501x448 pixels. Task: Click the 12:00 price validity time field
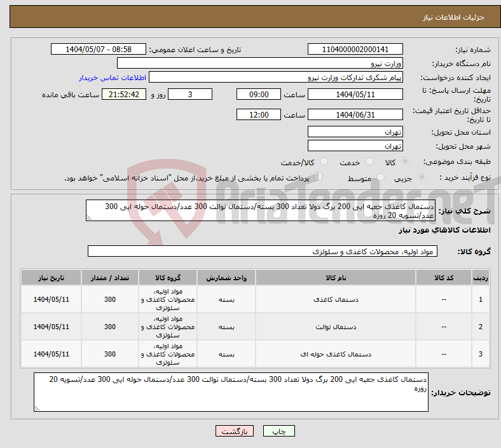coord(258,115)
